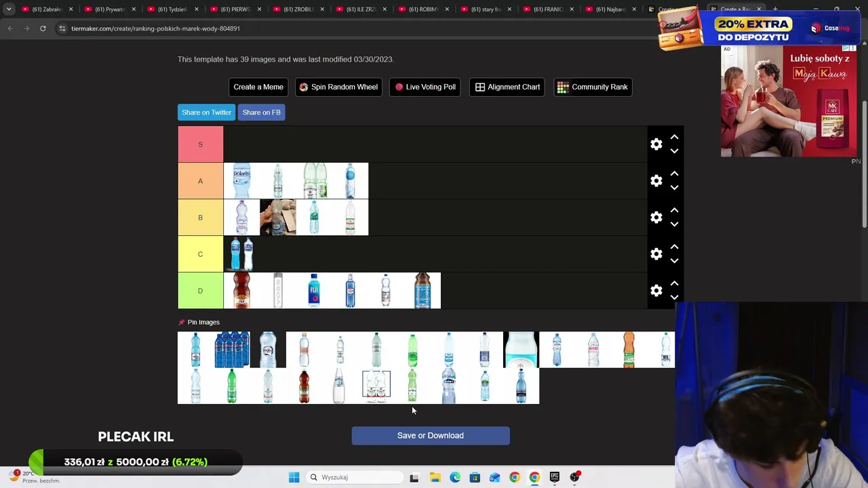Move tier S row down
868x488 pixels.
(674, 151)
